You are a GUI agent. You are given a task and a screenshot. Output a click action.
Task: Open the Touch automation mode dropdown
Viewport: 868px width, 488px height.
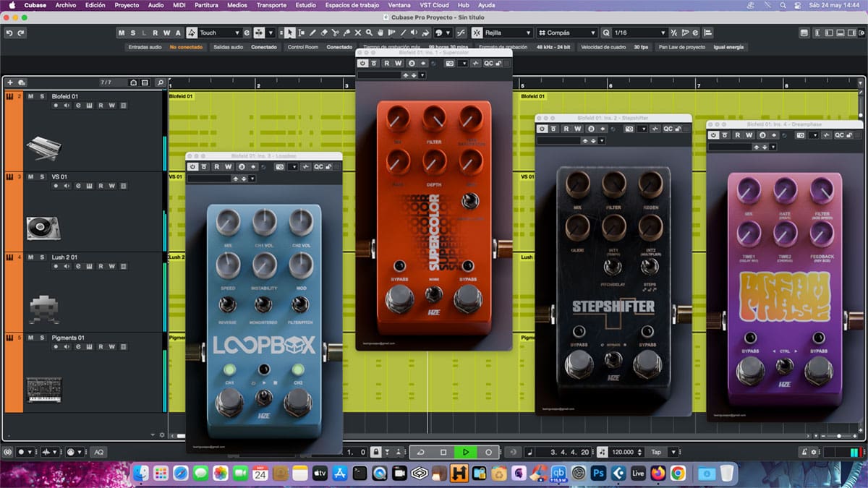pos(219,33)
